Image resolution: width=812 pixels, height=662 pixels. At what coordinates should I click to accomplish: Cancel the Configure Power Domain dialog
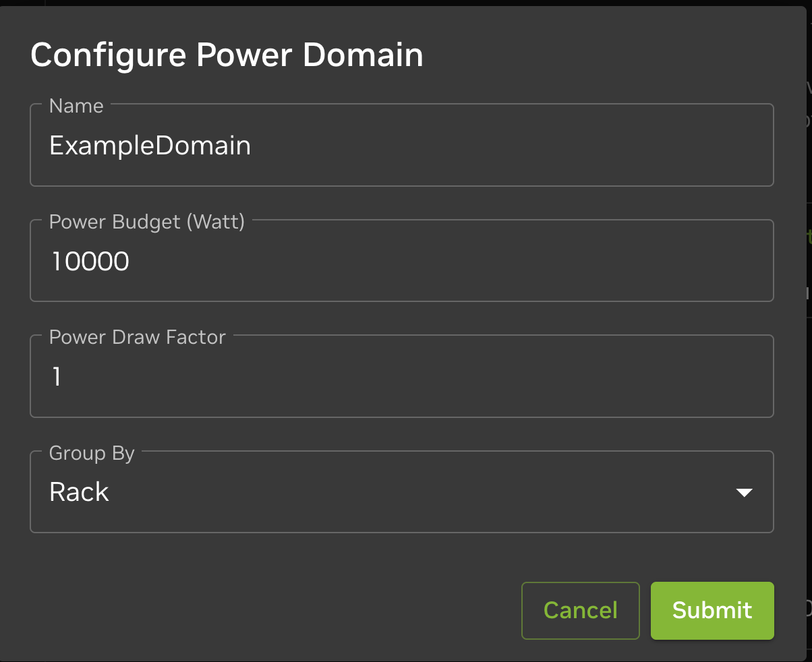[x=580, y=610]
